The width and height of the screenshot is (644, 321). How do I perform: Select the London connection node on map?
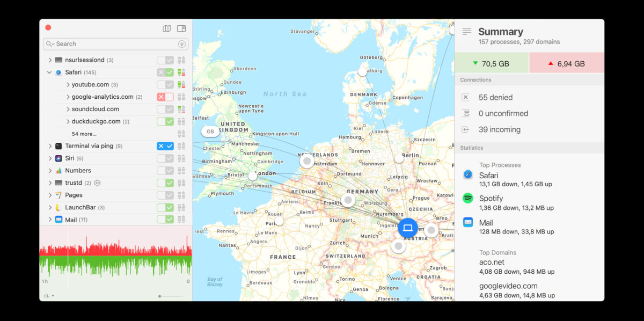click(253, 176)
